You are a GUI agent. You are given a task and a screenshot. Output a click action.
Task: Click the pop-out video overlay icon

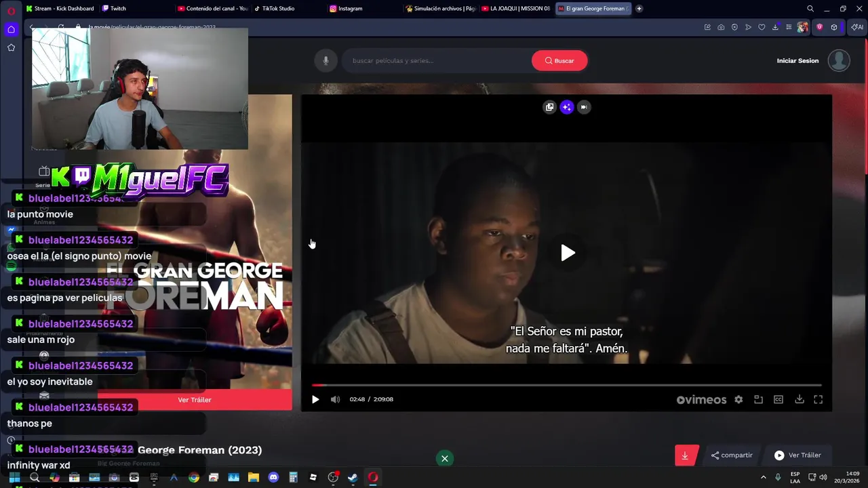point(549,107)
